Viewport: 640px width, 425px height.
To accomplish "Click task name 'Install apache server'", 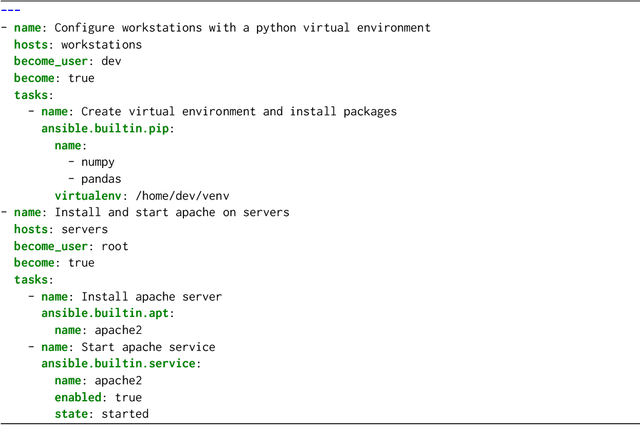I will coord(151,297).
